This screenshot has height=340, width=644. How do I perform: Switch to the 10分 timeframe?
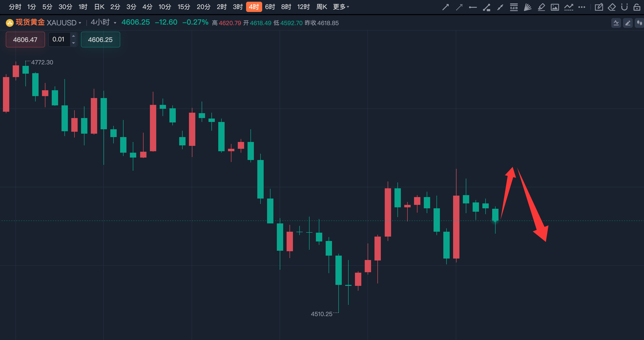tap(165, 7)
